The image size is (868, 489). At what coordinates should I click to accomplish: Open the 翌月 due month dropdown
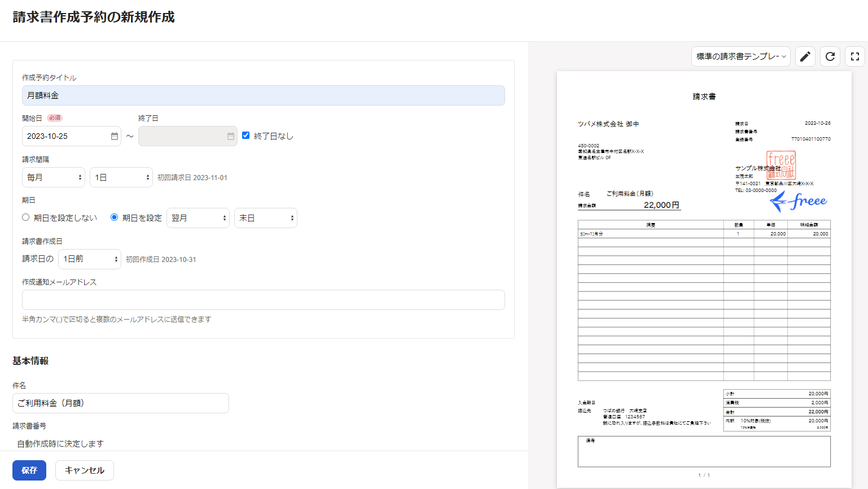pyautogui.click(x=198, y=218)
